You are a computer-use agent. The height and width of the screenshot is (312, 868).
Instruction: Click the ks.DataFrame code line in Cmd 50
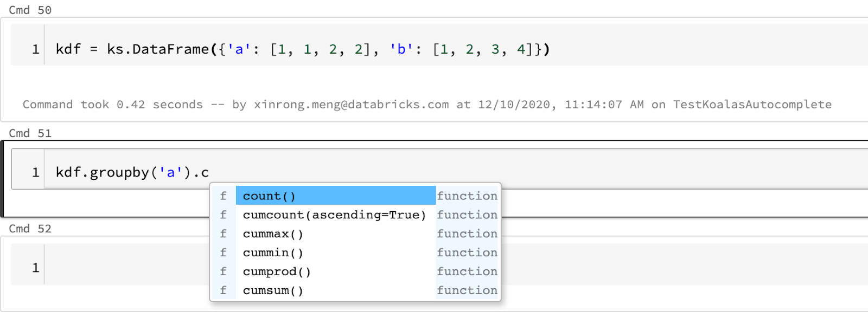click(302, 49)
